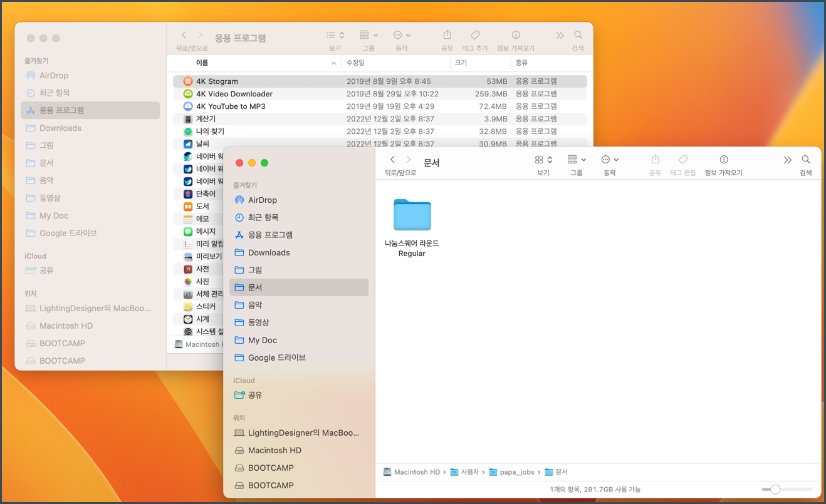
Task: Open the 보기 view switcher in 문서 window
Action: click(543, 160)
